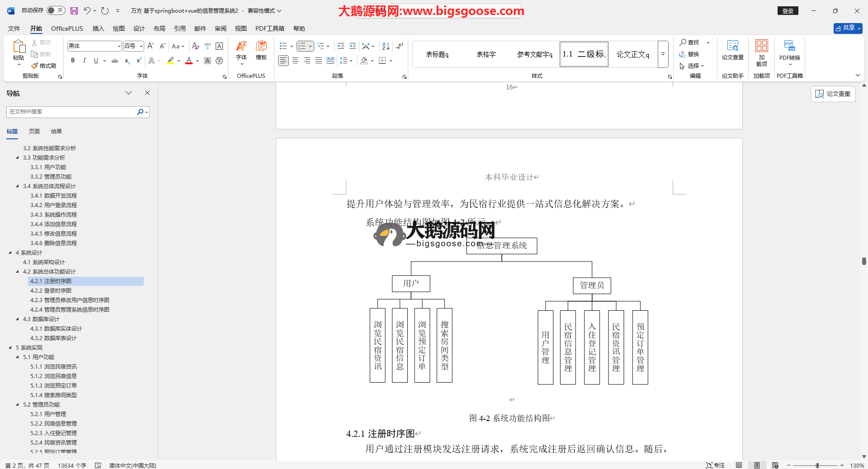Apply strikethrough text formatting
The width and height of the screenshot is (868, 469).
point(115,61)
